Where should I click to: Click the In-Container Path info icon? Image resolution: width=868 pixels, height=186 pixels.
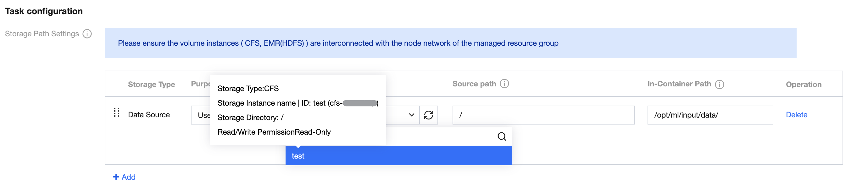click(x=720, y=84)
